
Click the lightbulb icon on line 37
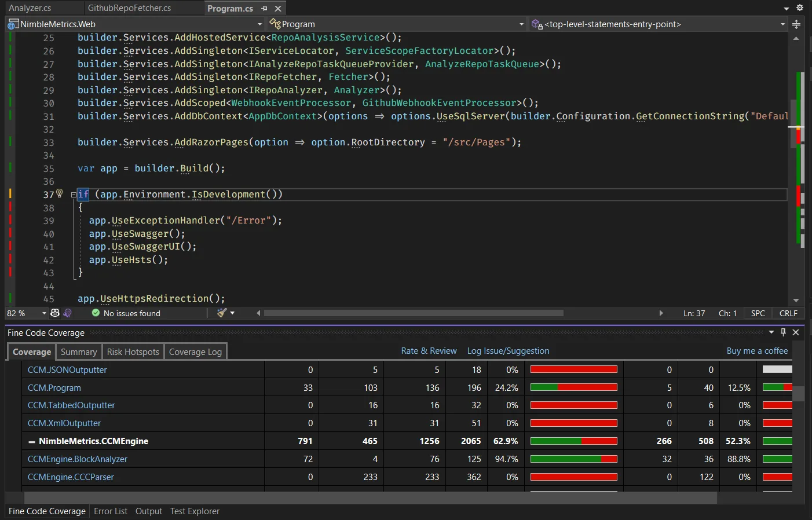click(x=60, y=192)
